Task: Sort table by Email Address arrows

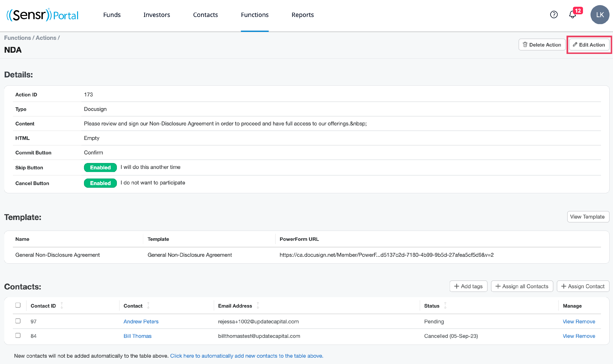Action: click(258, 306)
